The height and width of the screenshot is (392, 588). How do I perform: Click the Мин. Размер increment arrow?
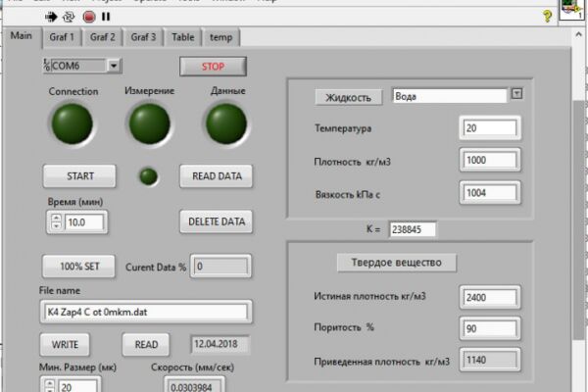[50, 383]
